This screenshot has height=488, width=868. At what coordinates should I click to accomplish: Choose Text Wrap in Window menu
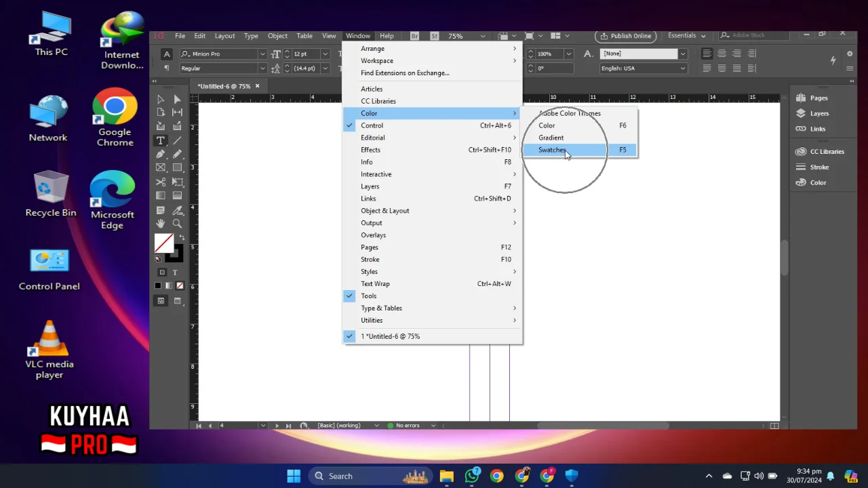coord(432,283)
